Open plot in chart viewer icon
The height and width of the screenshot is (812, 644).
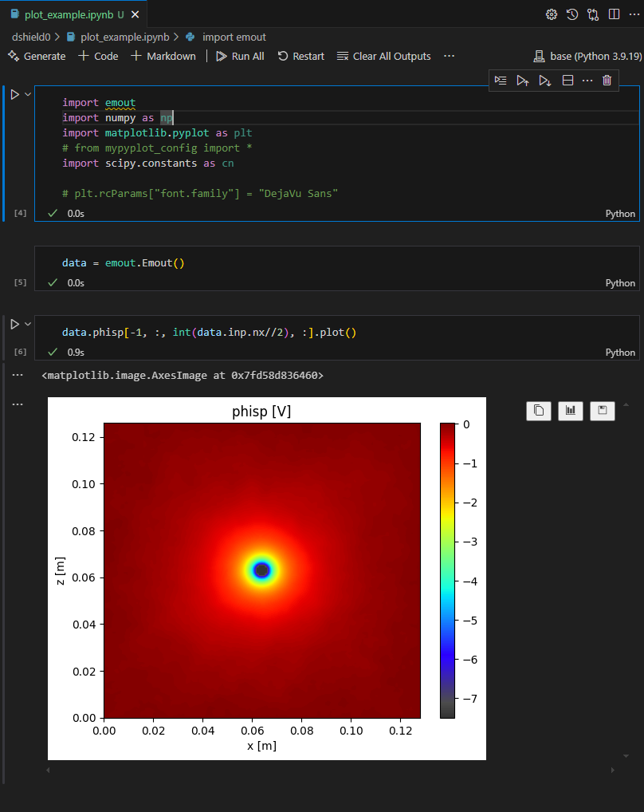[571, 411]
